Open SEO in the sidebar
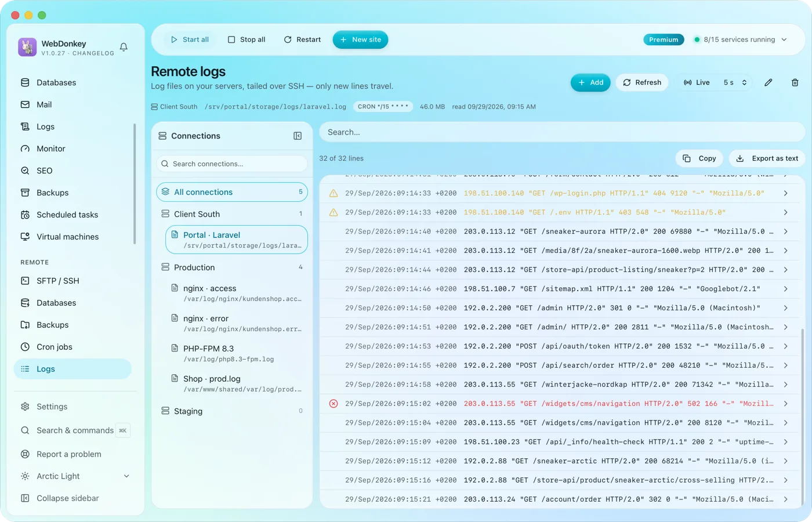 coord(74,171)
